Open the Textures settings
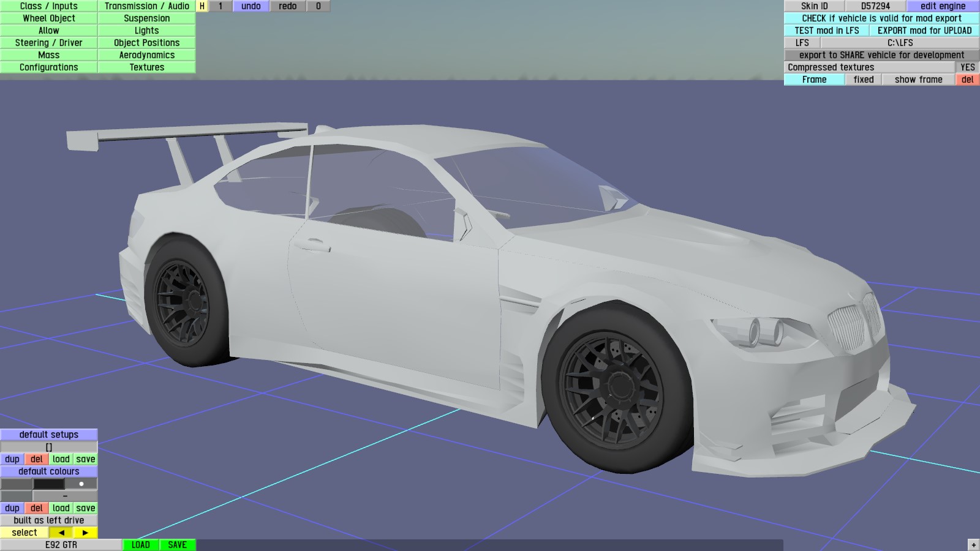 point(147,67)
